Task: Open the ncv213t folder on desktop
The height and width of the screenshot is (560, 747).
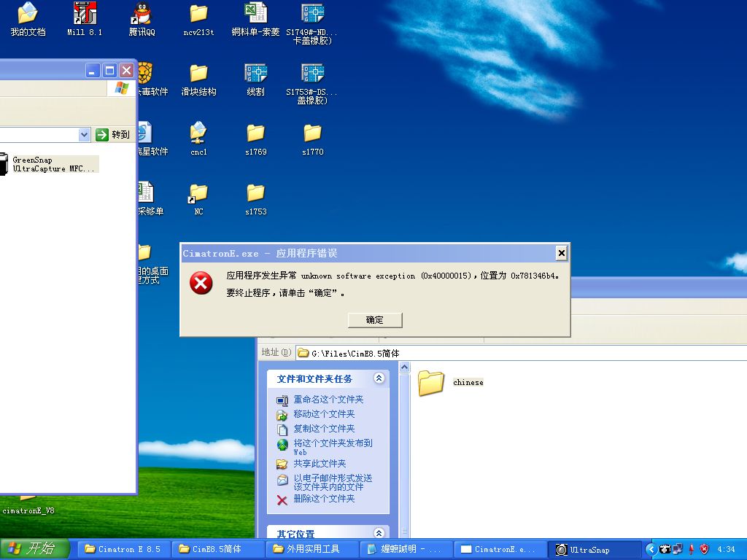Action: pos(198,20)
